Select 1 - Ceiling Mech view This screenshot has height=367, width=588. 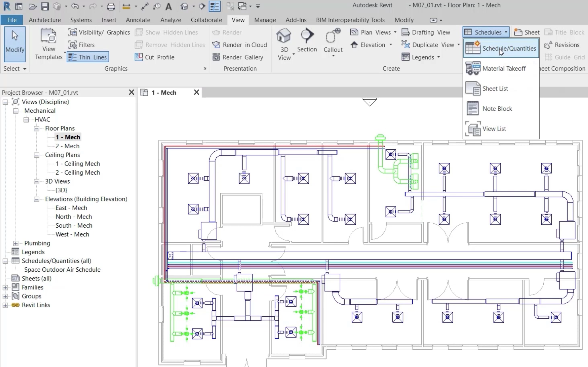(x=78, y=164)
